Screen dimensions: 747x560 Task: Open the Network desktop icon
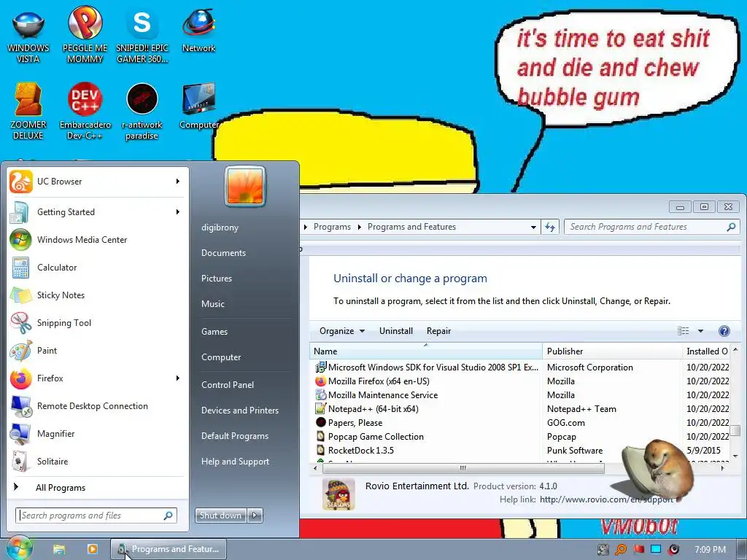(198, 29)
